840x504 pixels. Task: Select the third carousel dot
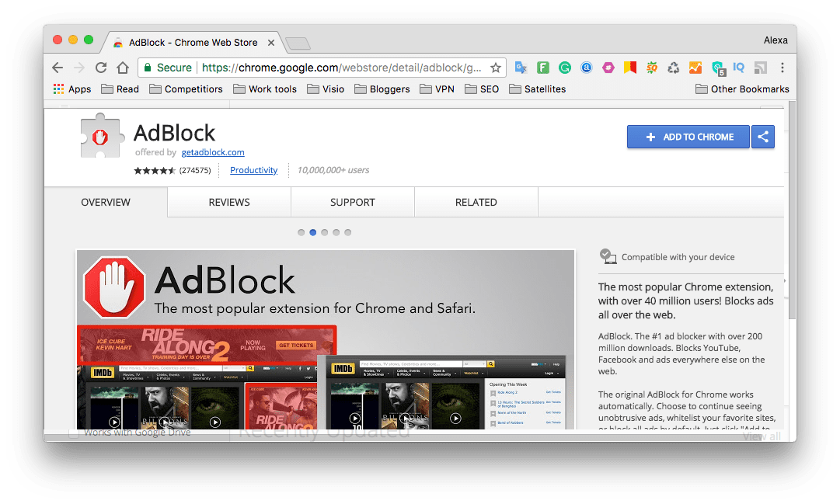coord(325,232)
